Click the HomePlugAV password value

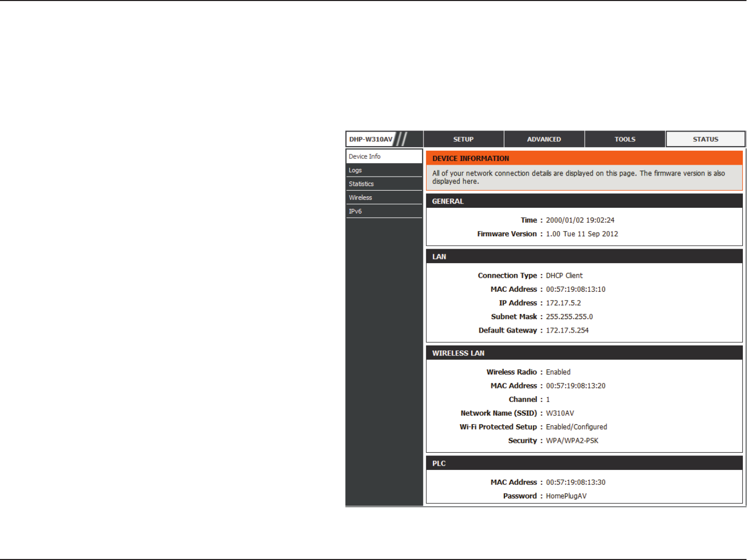[566, 496]
